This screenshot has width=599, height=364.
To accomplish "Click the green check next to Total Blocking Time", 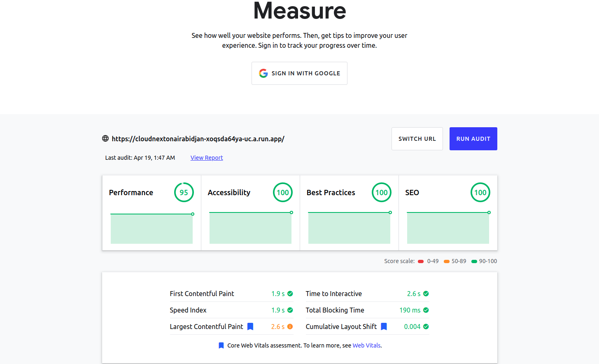I will (x=426, y=310).
